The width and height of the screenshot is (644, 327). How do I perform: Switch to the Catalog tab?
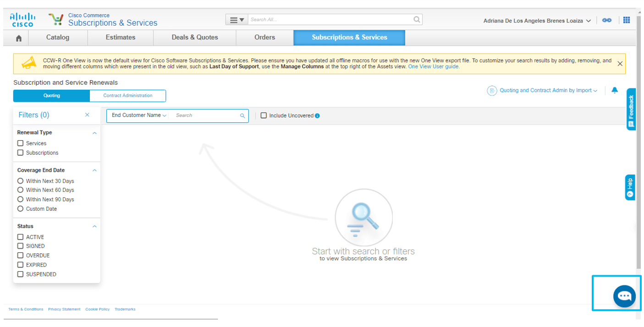pos(58,38)
